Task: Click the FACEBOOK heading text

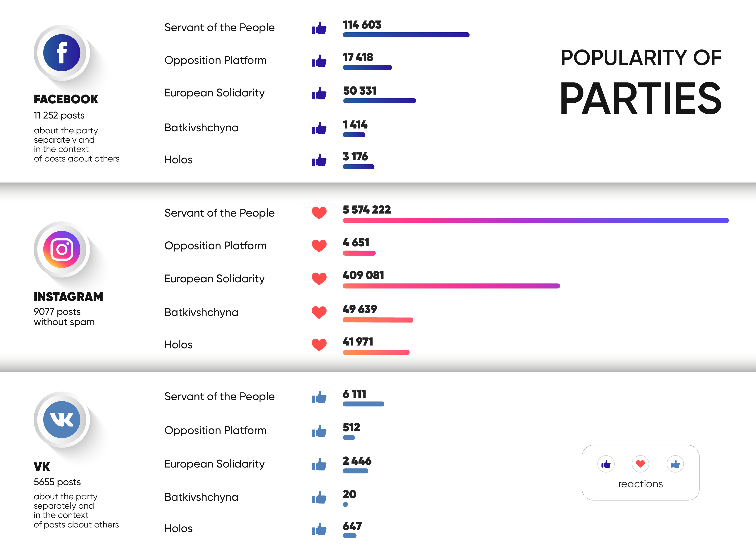Action: click(x=66, y=99)
